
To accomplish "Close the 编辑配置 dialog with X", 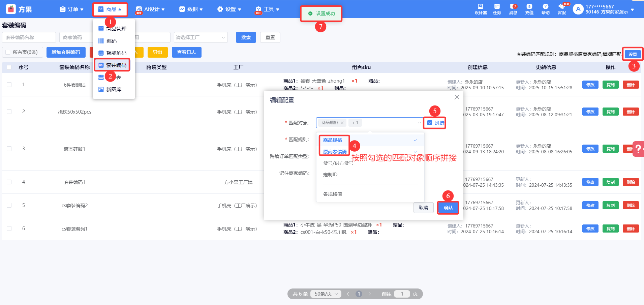I will (x=457, y=97).
